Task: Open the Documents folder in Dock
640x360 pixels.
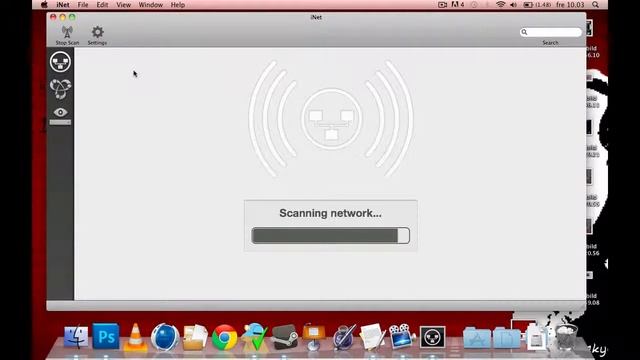Action: [507, 338]
